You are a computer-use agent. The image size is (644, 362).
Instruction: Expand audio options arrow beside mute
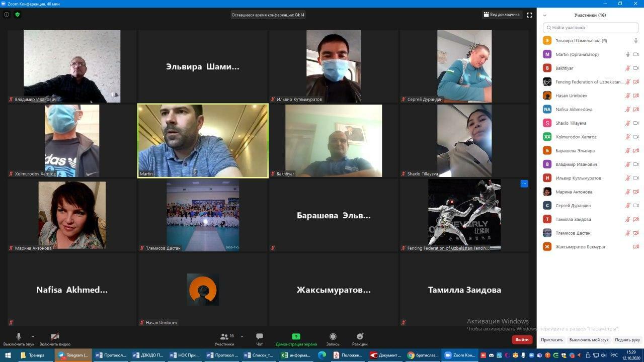(33, 336)
